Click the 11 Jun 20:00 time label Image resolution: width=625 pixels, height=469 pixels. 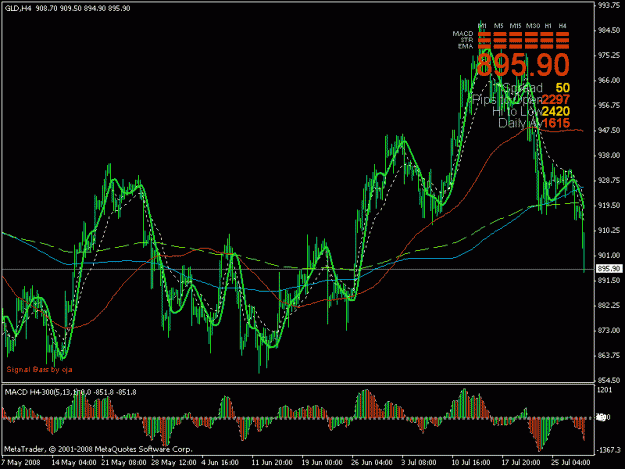272,462
